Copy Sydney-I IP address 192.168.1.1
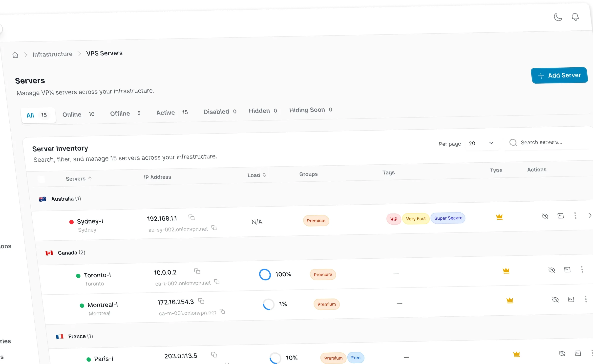Screen dimensions: 593x364 coord(191,217)
